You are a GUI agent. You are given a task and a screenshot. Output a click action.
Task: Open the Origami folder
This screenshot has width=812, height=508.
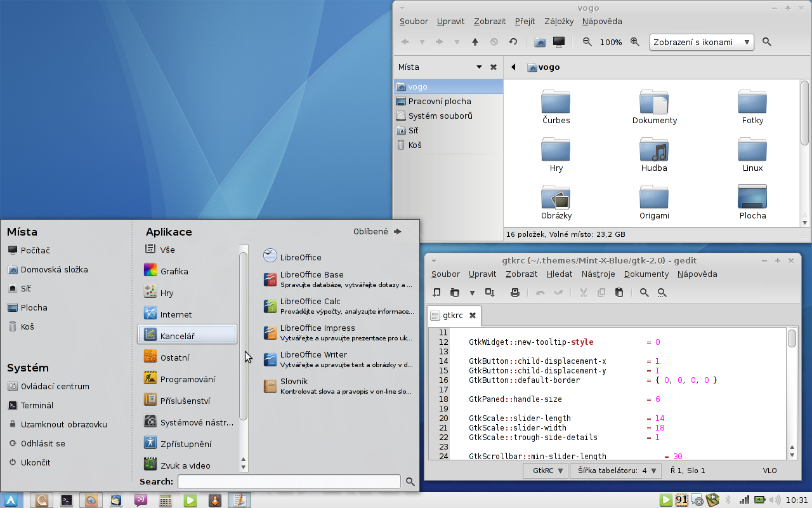(x=654, y=202)
